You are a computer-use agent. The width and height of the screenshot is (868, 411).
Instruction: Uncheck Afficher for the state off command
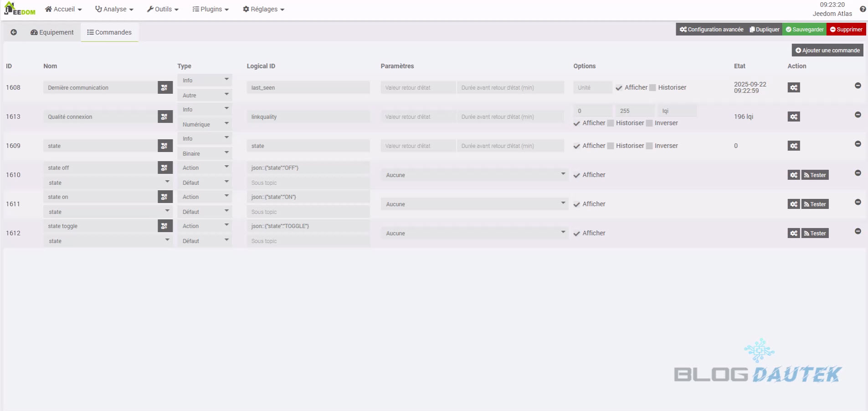pos(577,175)
